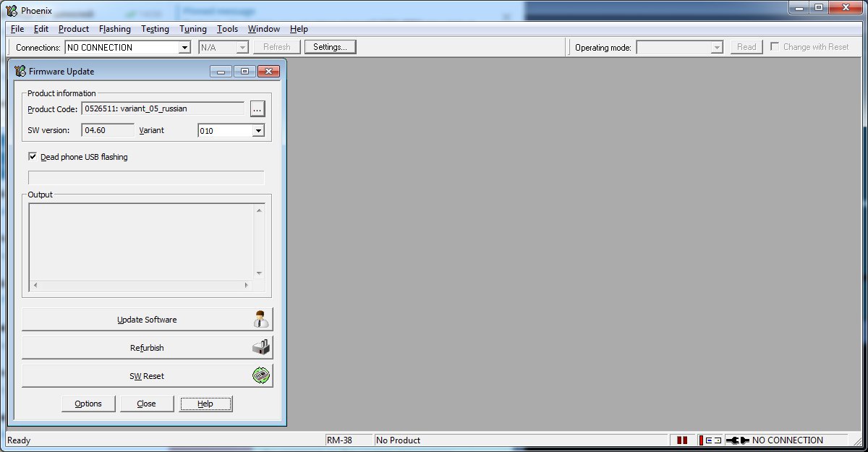The width and height of the screenshot is (868, 452).
Task: Open the File menu
Action: tap(17, 29)
